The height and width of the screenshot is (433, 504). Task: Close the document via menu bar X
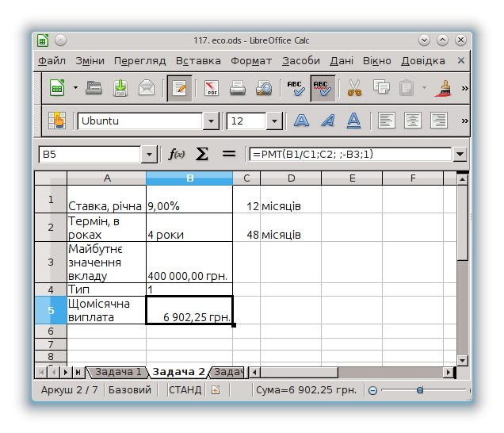click(461, 60)
